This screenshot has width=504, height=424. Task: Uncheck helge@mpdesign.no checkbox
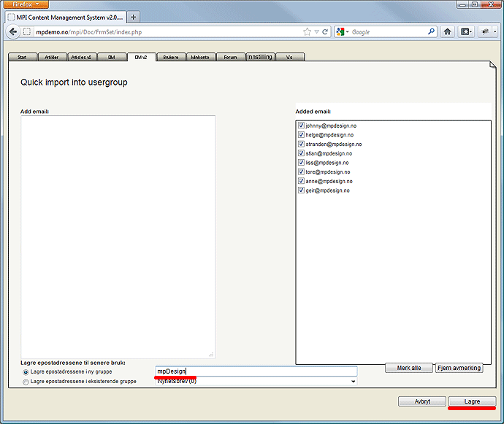[x=301, y=134]
